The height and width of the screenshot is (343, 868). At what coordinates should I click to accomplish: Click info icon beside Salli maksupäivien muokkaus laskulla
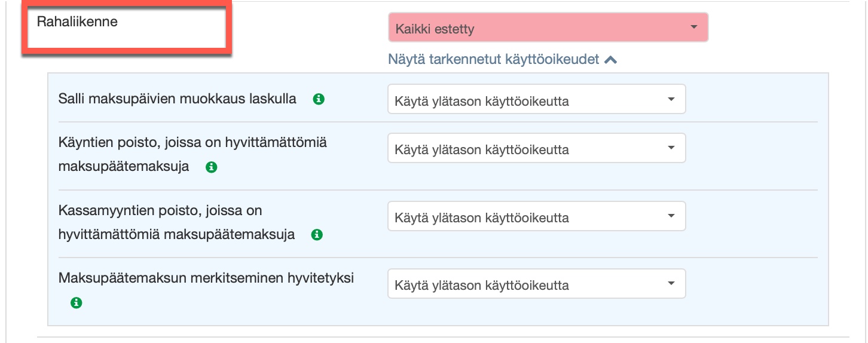(319, 99)
